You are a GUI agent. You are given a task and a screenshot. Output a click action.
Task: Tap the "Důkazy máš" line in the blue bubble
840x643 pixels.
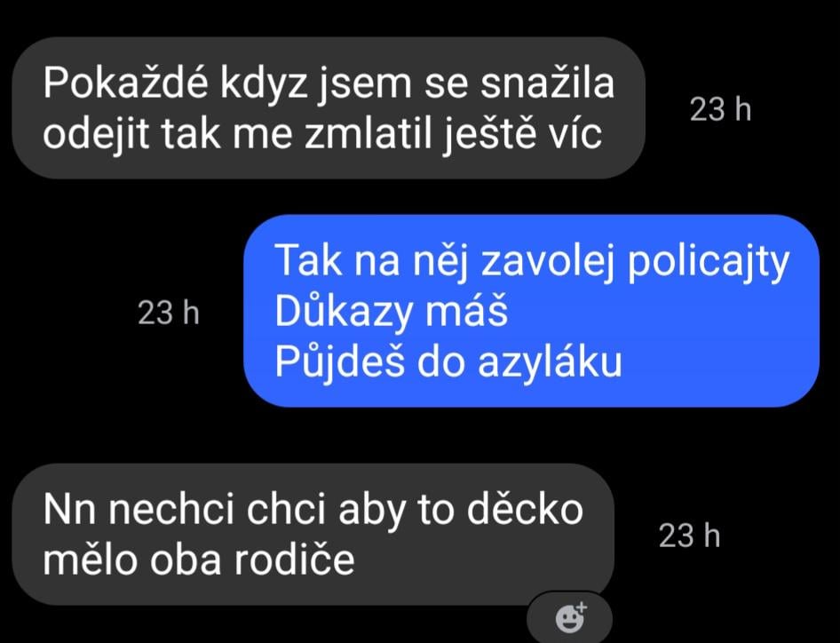pos(391,312)
